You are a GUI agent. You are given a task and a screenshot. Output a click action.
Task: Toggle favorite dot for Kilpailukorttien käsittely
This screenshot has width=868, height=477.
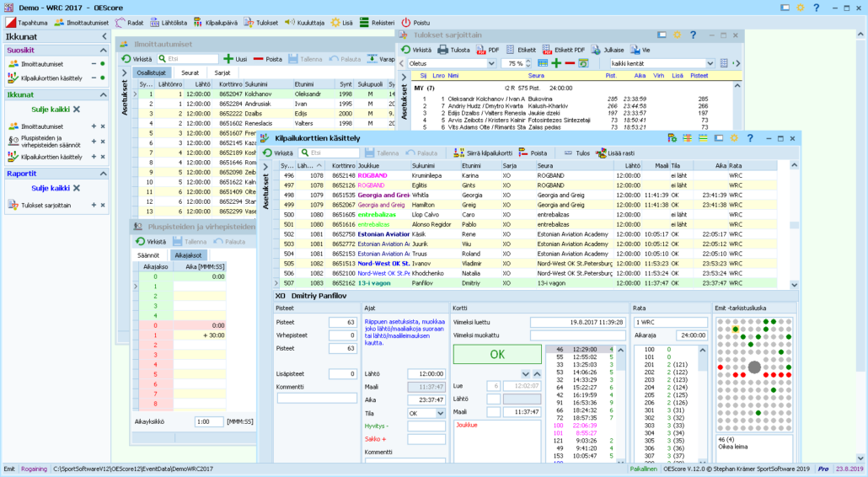point(103,78)
